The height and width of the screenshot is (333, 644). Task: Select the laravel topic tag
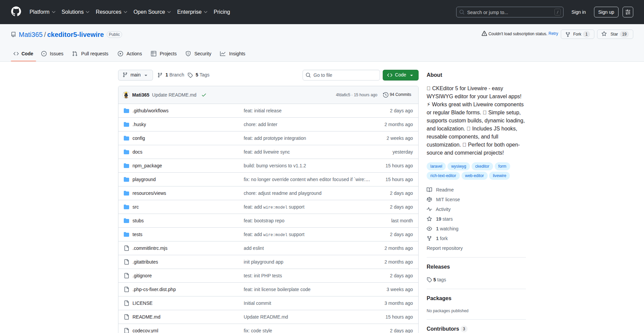tap(436, 166)
